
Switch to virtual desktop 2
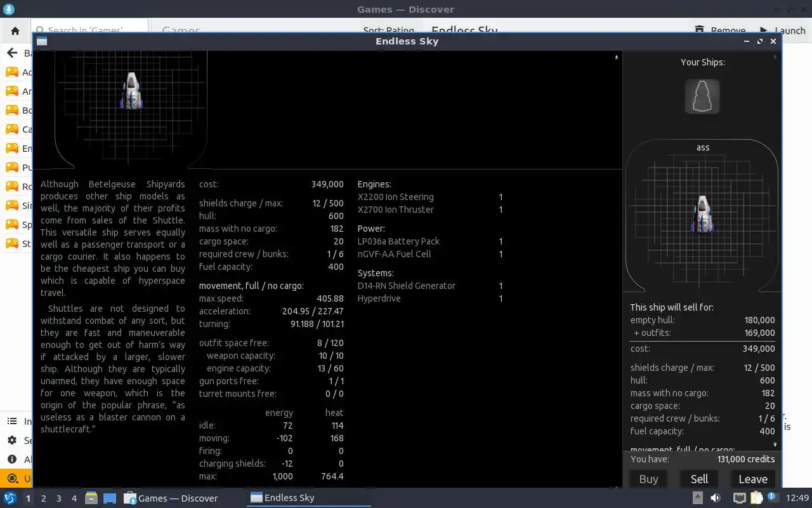[x=43, y=498]
